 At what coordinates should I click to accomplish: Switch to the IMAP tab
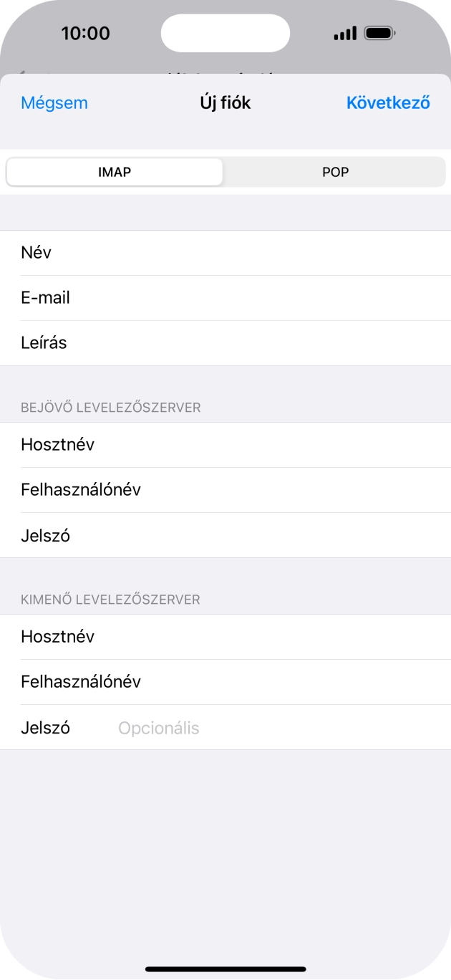(x=114, y=172)
